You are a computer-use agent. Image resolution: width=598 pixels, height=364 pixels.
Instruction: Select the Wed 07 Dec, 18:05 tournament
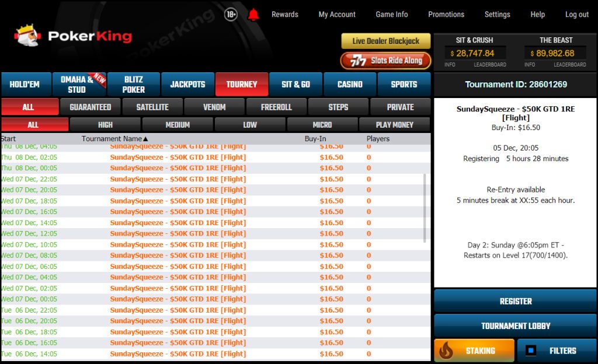click(215, 201)
